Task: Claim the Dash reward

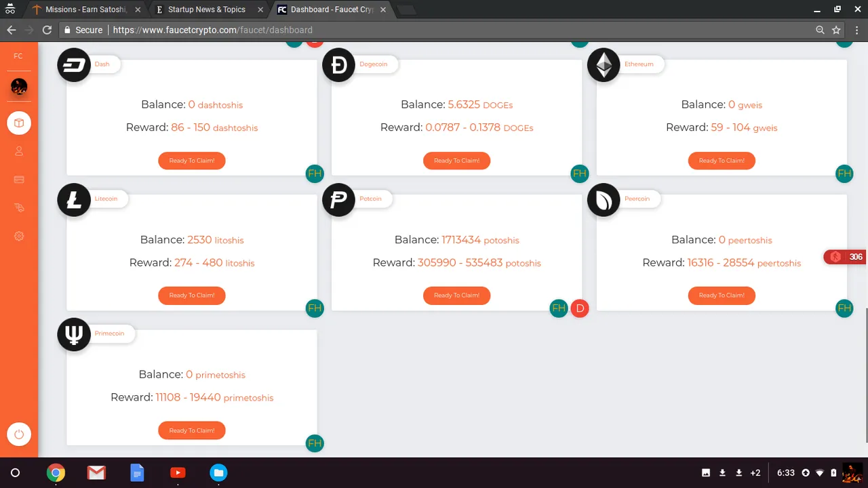Action: (x=192, y=161)
